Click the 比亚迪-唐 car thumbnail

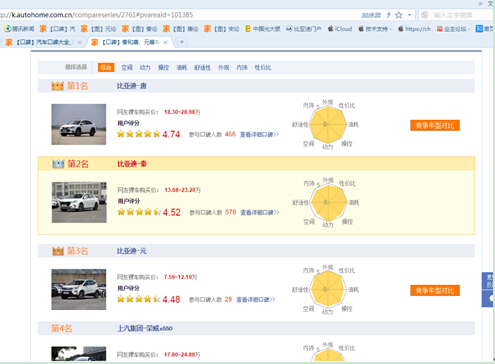coord(79,124)
